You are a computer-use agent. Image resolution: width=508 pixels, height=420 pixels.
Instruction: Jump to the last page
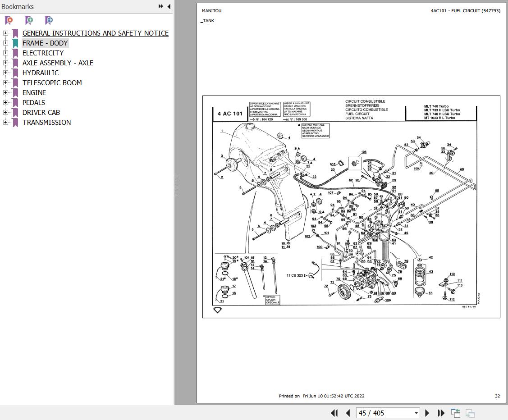441,413
